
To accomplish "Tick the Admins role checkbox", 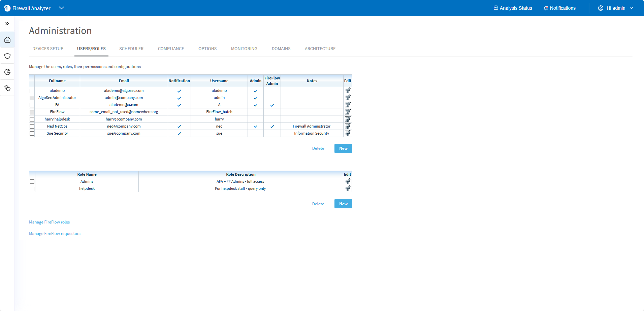I will pos(32,182).
